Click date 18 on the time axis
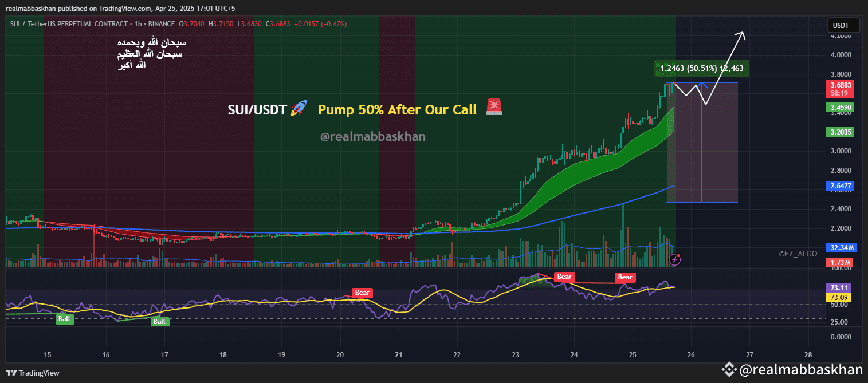Viewport: 868px width, 383px height. tap(223, 354)
